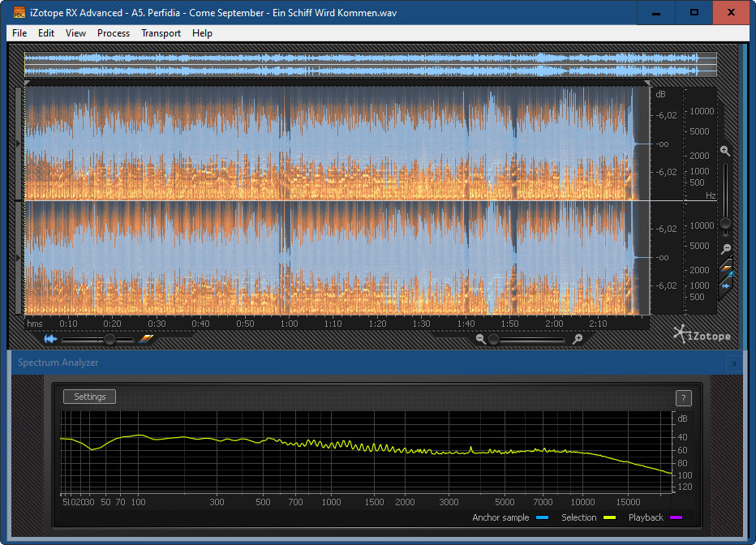Click the vertical zoom-in magnifier icon
This screenshot has height=545, width=756.
click(x=725, y=151)
